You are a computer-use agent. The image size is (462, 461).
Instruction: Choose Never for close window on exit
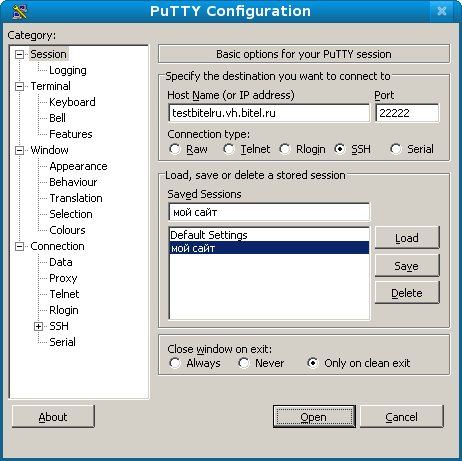click(x=244, y=363)
